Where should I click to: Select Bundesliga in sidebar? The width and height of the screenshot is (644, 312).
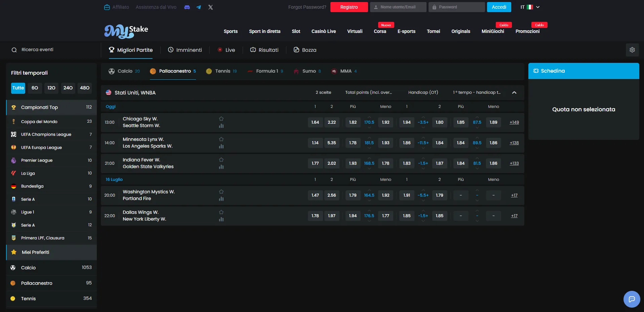[x=51, y=186]
